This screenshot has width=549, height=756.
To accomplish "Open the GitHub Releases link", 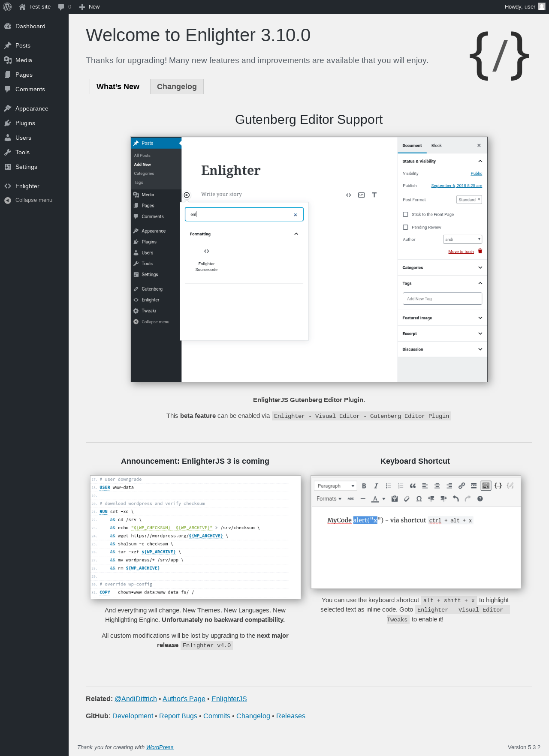I will click(x=291, y=716).
